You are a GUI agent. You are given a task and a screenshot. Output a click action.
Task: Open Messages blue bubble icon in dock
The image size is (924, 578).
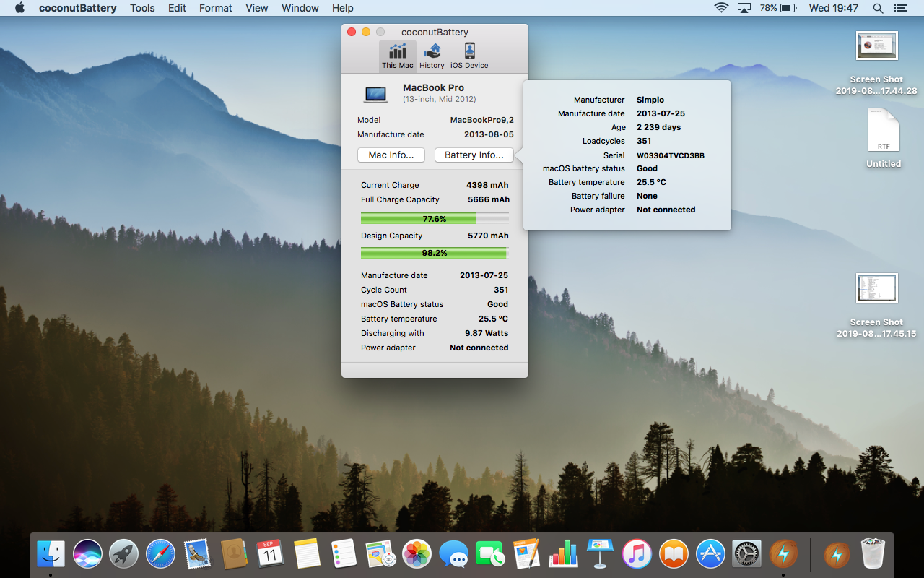click(x=453, y=554)
